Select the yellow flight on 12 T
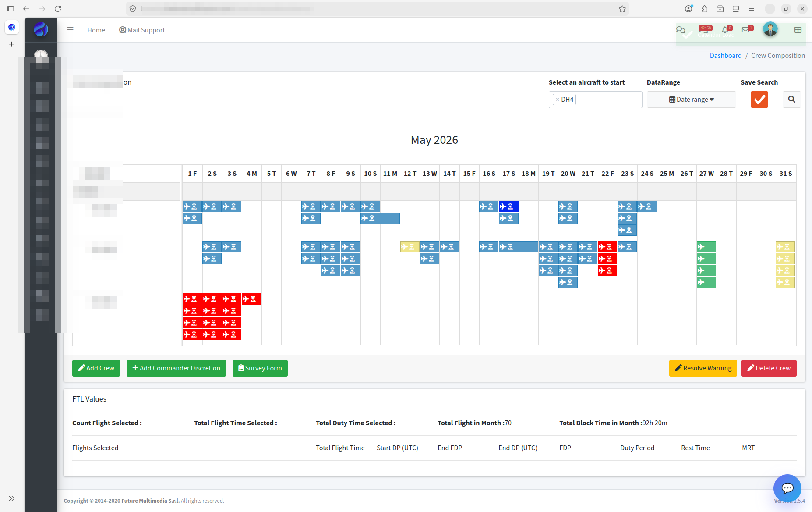 click(410, 247)
